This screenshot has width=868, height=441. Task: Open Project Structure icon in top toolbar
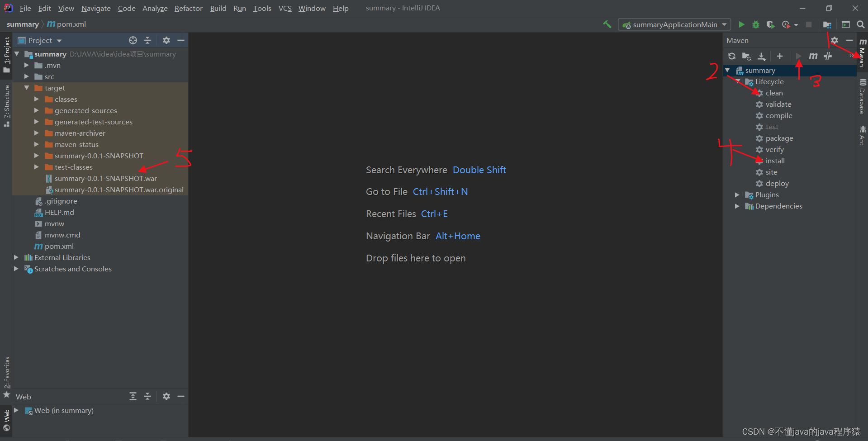pyautogui.click(x=827, y=24)
